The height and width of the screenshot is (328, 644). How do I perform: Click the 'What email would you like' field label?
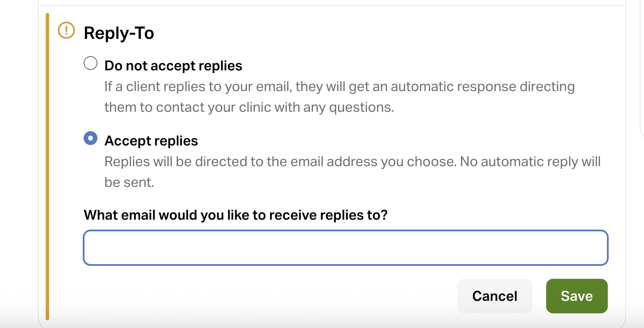(x=236, y=215)
